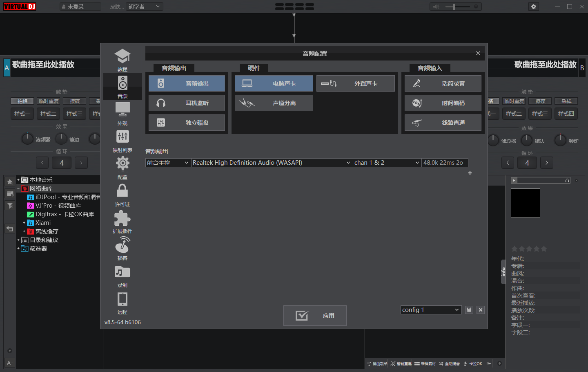
Task: Open the Realtek sound card dropdown
Action: click(x=272, y=163)
